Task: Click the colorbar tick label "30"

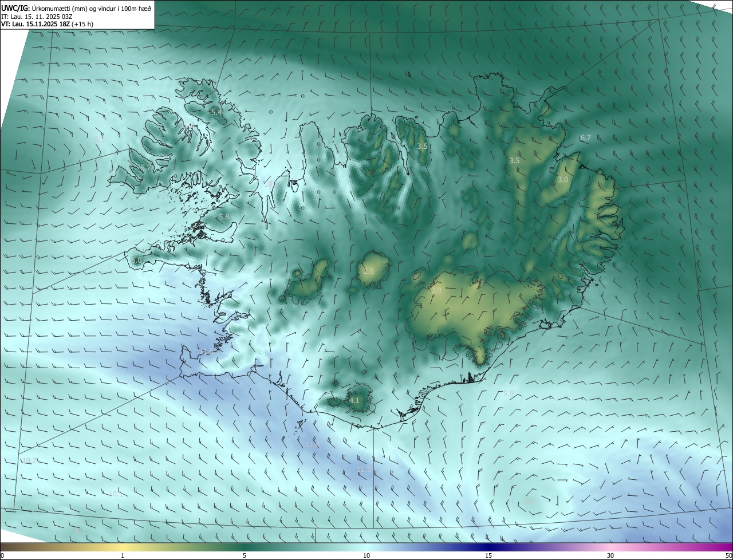Action: pos(610,556)
